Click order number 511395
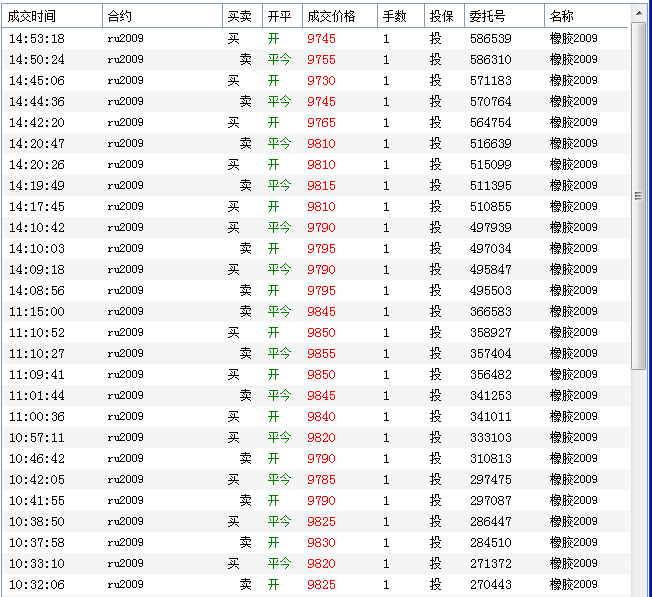 tap(491, 185)
